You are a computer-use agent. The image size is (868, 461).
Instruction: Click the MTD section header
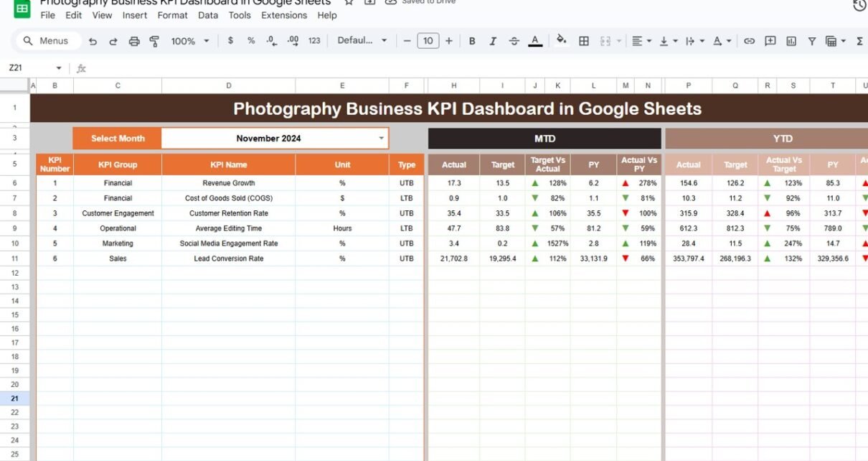(544, 139)
